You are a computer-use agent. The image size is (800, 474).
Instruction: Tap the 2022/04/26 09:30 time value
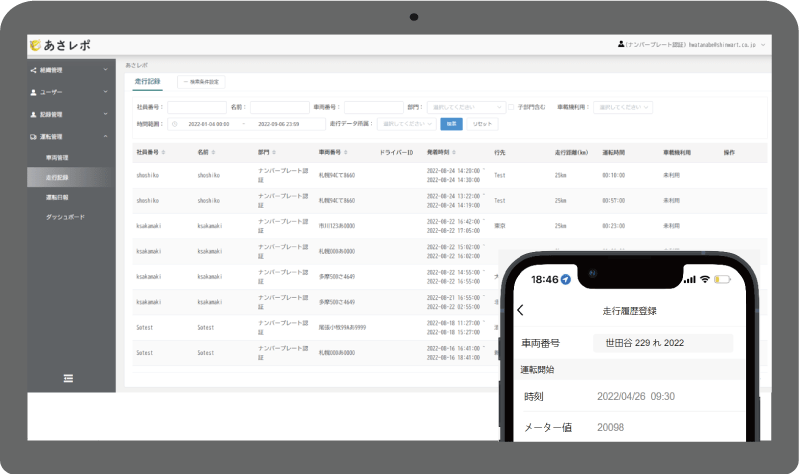click(x=636, y=396)
